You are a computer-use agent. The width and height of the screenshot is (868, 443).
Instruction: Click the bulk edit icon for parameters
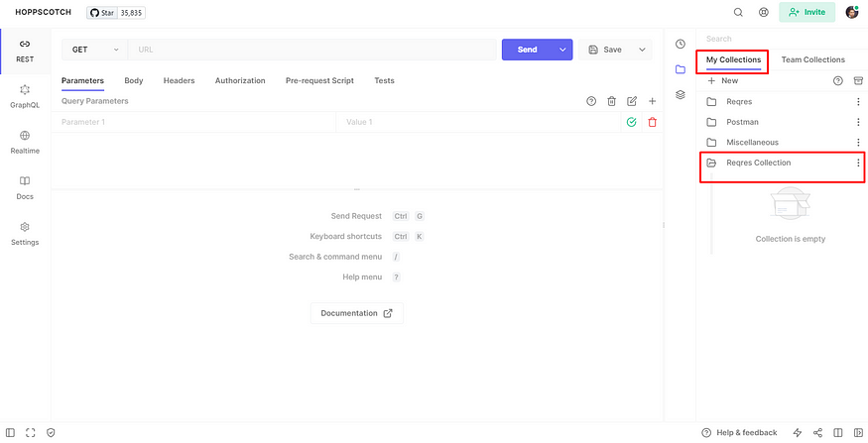pos(632,101)
